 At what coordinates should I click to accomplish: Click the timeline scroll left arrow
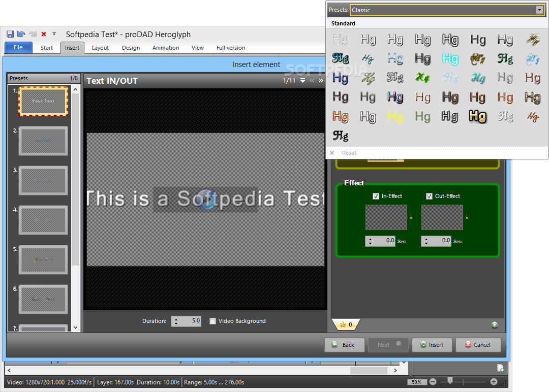pos(9,370)
